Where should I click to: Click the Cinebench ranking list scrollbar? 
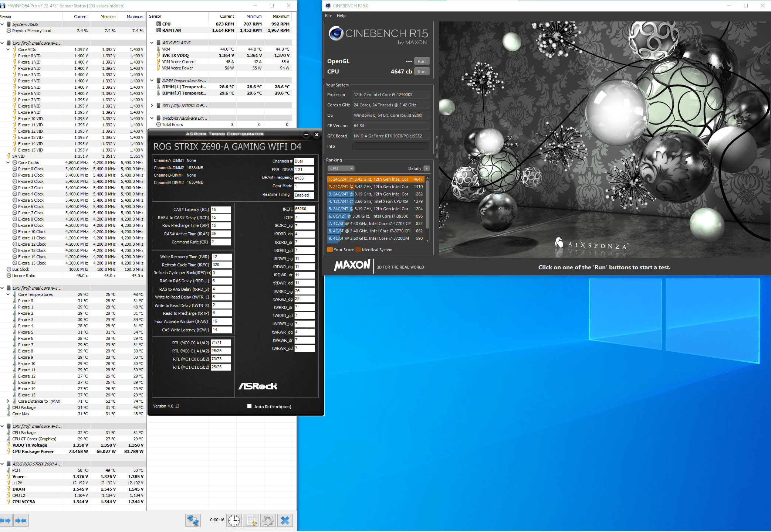(x=427, y=209)
